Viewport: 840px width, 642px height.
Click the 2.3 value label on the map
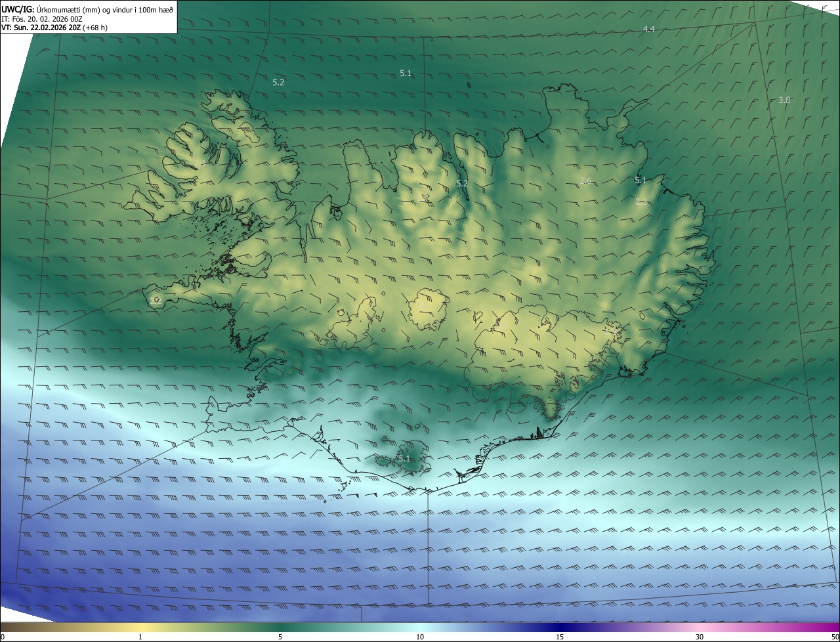(x=642, y=202)
